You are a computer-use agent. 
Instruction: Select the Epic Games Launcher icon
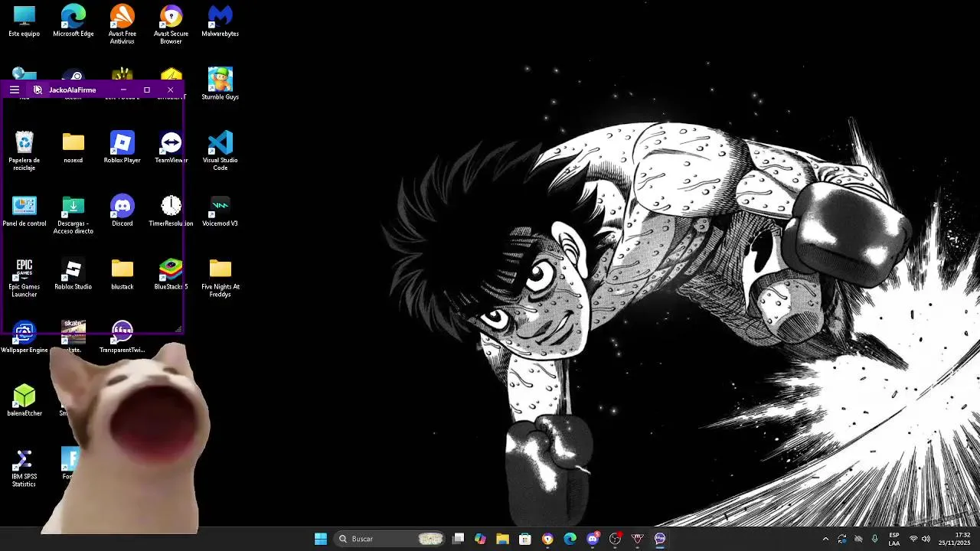click(x=24, y=277)
